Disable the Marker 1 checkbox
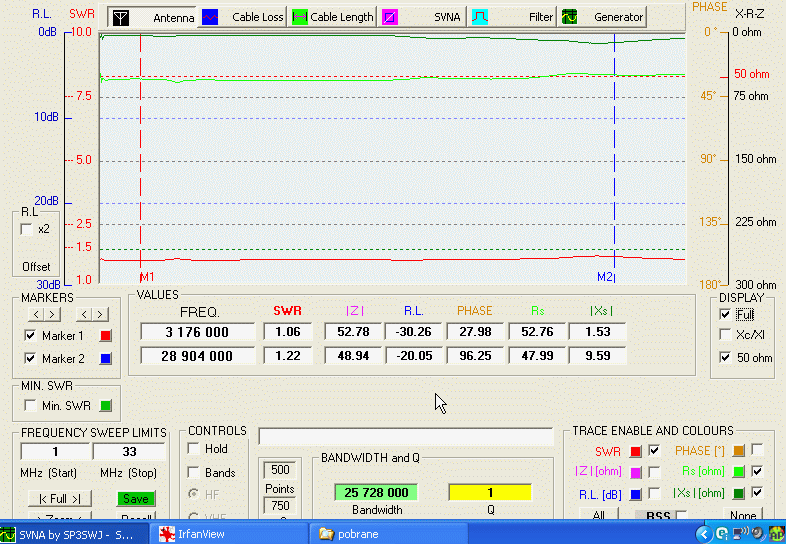 point(29,336)
